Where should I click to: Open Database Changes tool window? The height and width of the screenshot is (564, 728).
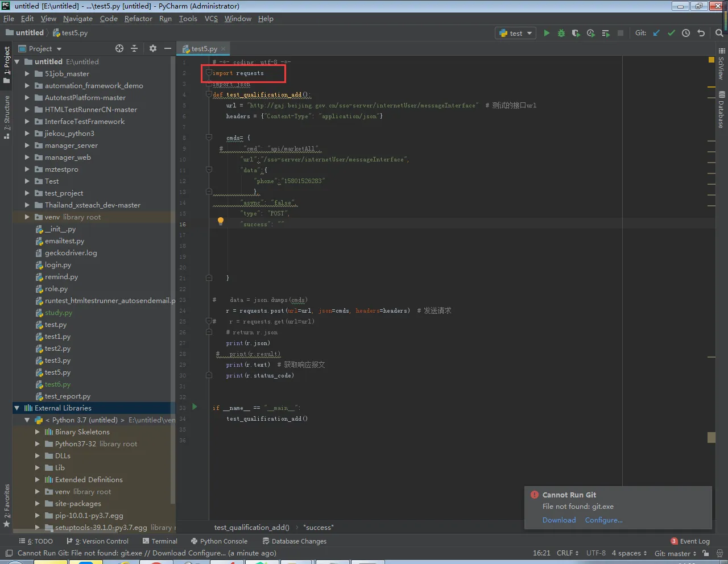click(x=295, y=541)
